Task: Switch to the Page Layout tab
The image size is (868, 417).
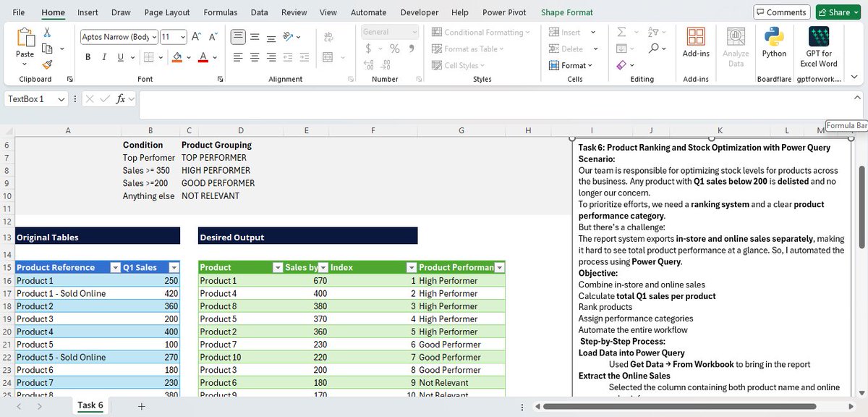Action: point(167,12)
